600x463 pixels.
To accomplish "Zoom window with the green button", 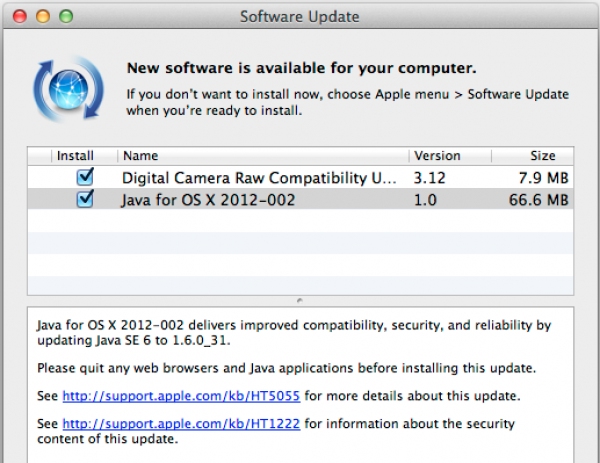I will click(x=66, y=17).
